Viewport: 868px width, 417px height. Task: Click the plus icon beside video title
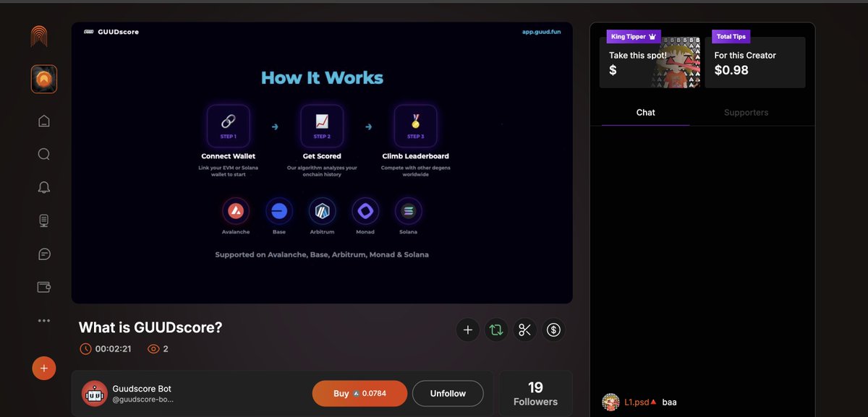[x=467, y=330]
